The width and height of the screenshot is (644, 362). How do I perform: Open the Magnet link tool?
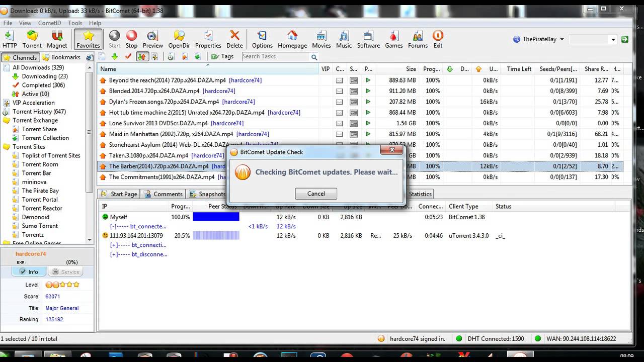57,39
